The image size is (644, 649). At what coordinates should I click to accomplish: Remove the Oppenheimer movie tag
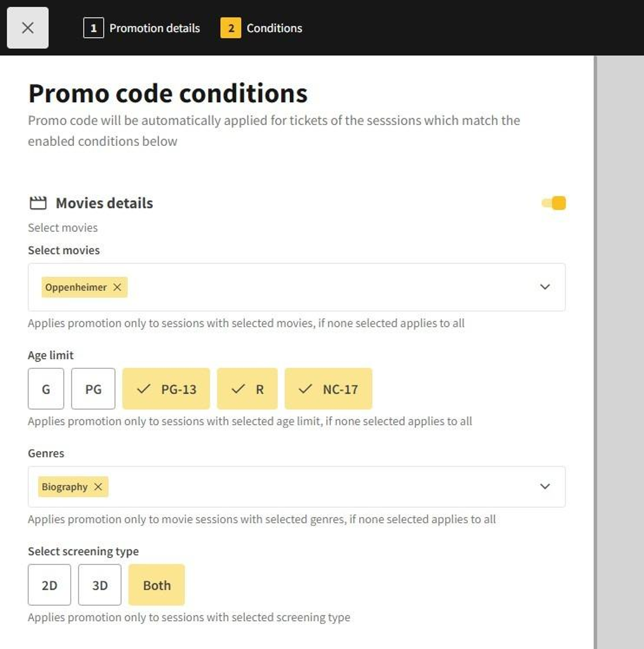(x=117, y=287)
